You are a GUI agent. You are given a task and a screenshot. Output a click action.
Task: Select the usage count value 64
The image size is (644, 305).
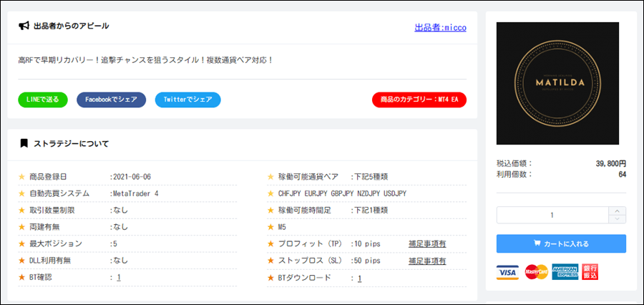623,174
